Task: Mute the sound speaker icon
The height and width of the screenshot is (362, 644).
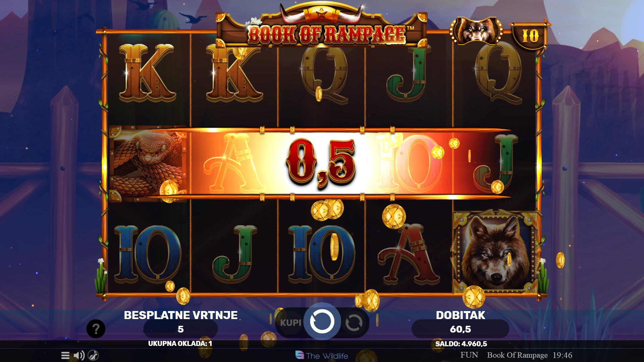Action: point(79,355)
